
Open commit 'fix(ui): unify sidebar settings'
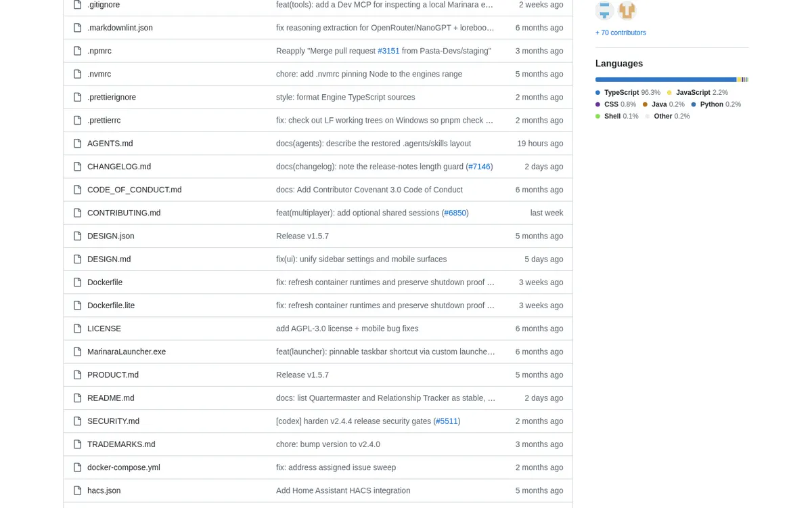click(361, 259)
